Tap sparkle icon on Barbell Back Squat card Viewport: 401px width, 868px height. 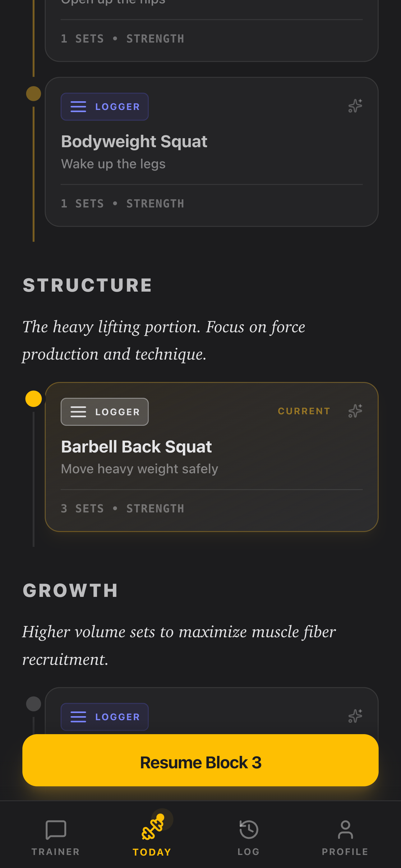(x=355, y=411)
